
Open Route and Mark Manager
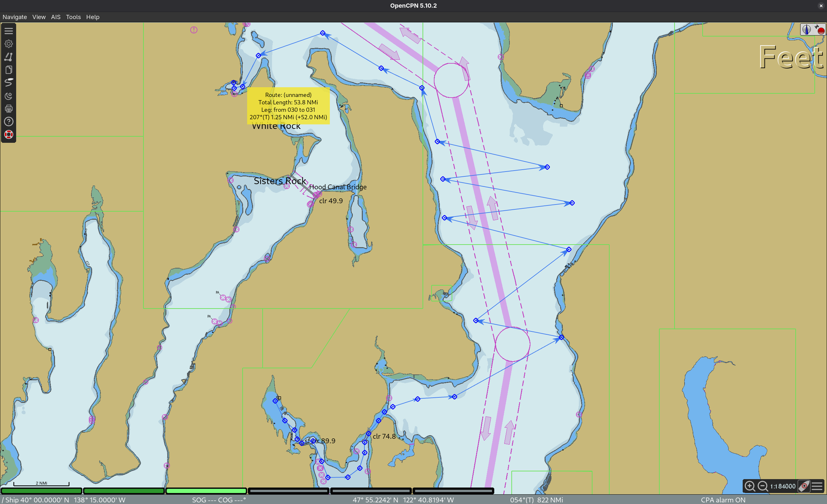[9, 70]
